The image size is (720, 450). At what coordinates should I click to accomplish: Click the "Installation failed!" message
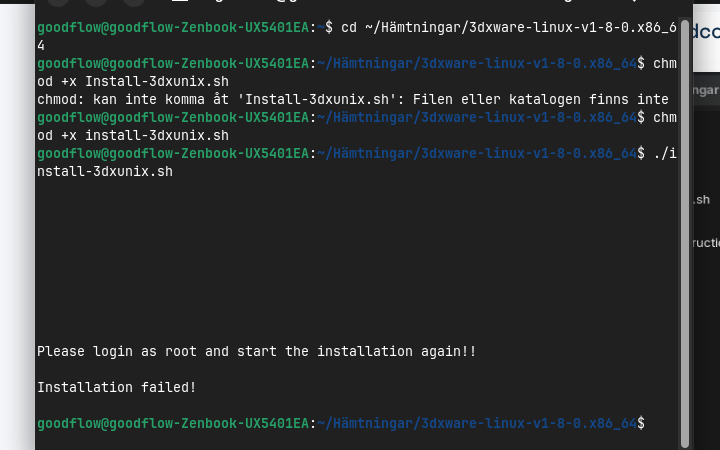116,387
